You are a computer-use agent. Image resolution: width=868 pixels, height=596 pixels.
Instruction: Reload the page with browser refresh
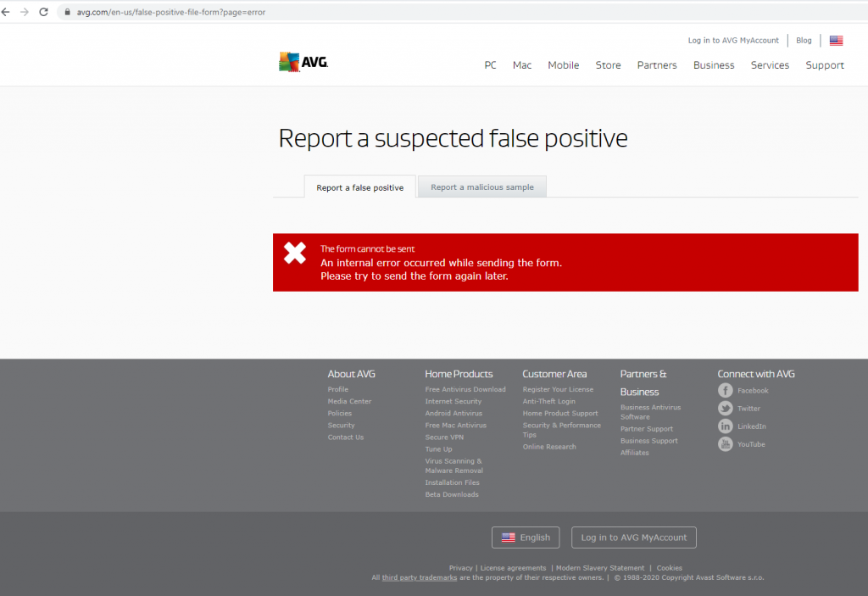43,12
